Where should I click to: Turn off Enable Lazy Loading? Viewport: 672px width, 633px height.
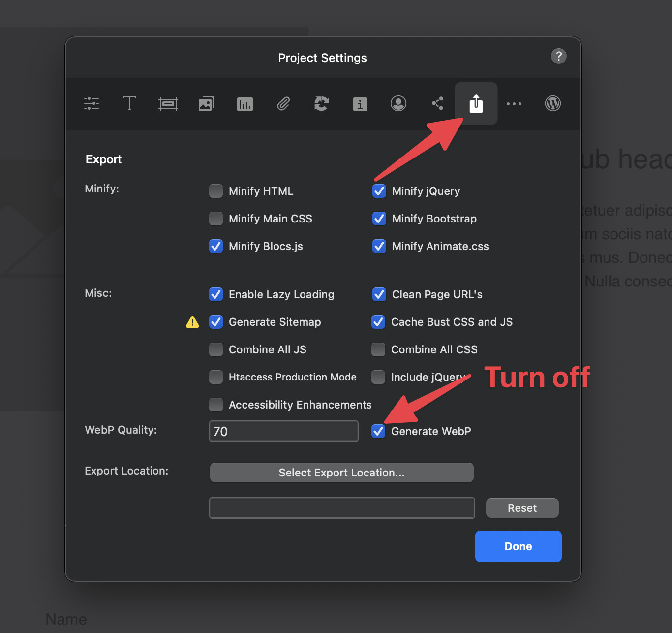click(216, 294)
